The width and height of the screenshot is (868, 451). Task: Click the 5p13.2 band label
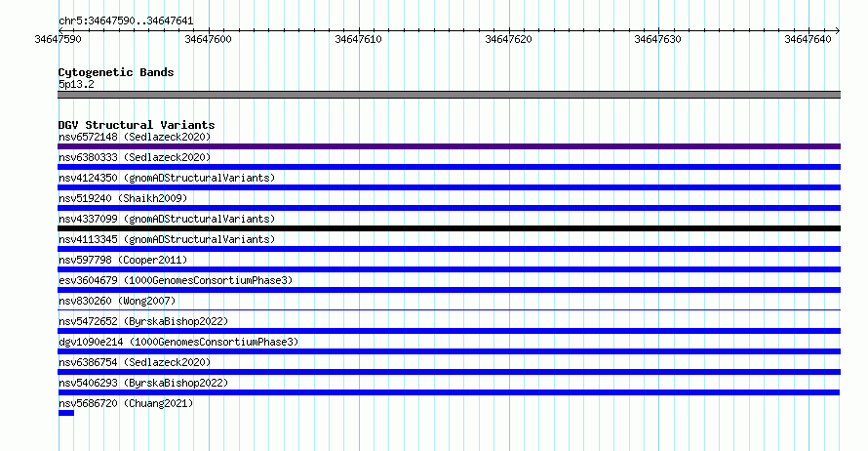coord(76,84)
